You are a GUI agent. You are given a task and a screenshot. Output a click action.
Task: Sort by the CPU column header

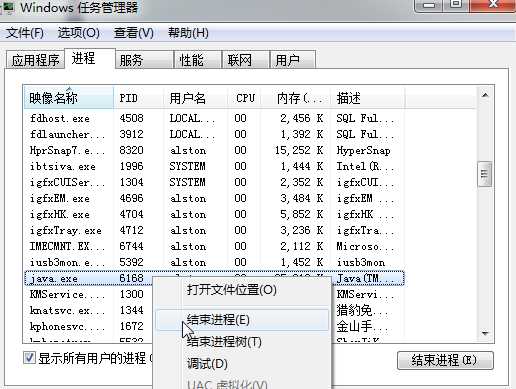(x=245, y=98)
